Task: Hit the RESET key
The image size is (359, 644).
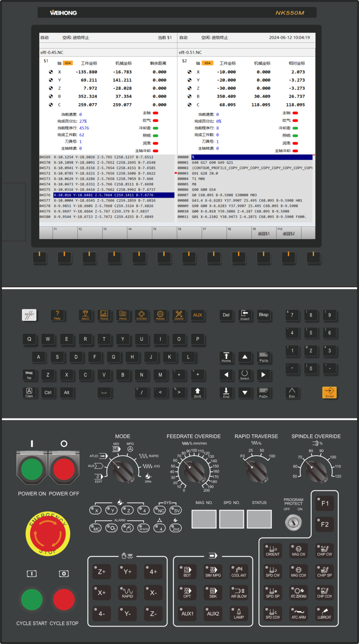Action: (29, 315)
